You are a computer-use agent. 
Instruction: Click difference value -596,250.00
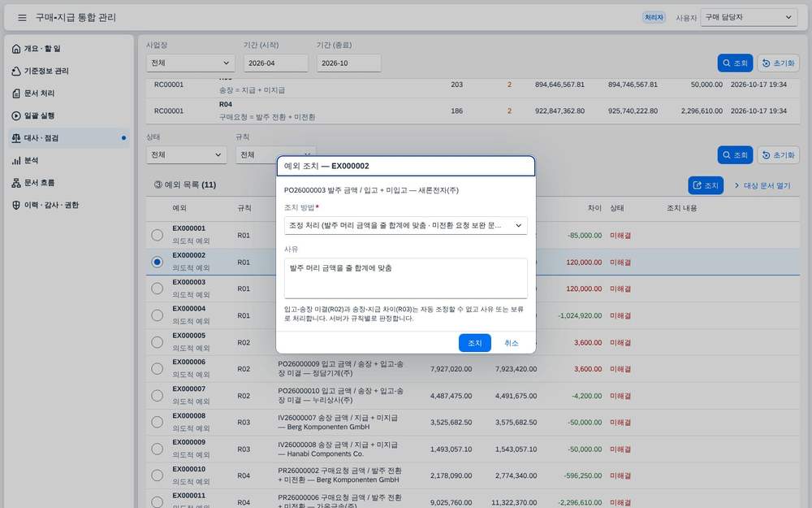coord(582,475)
